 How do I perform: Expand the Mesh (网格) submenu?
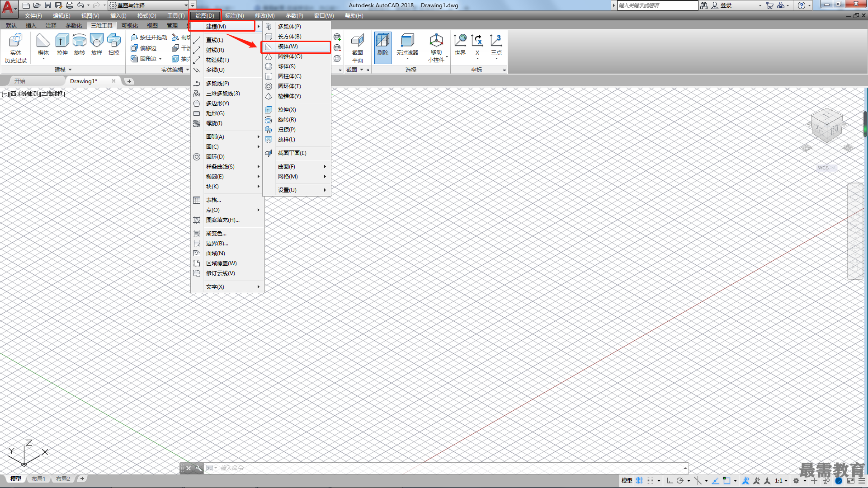tap(296, 177)
